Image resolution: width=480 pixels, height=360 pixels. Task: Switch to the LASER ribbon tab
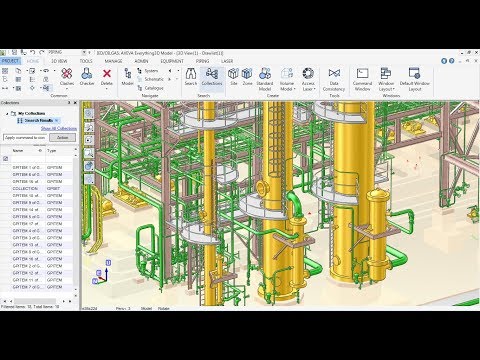(227, 61)
